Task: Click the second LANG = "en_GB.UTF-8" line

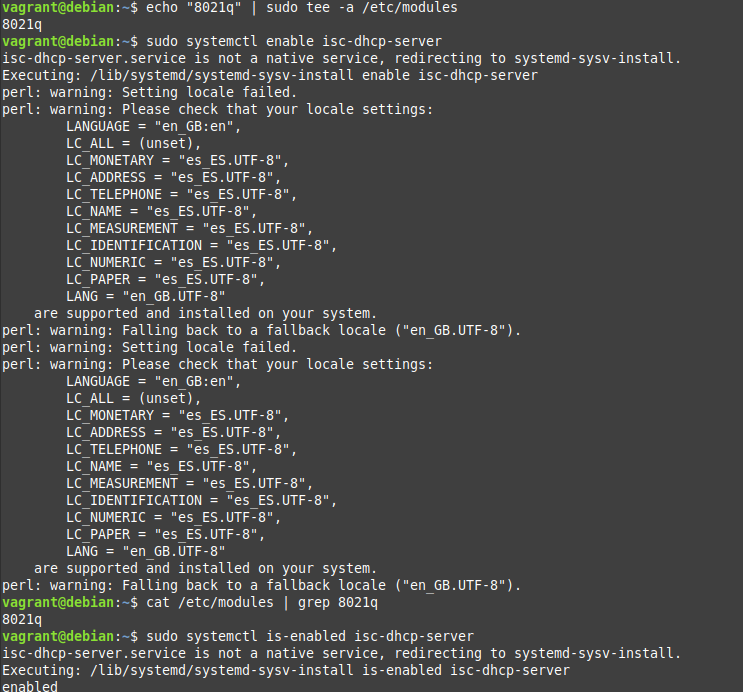Action: point(146,551)
